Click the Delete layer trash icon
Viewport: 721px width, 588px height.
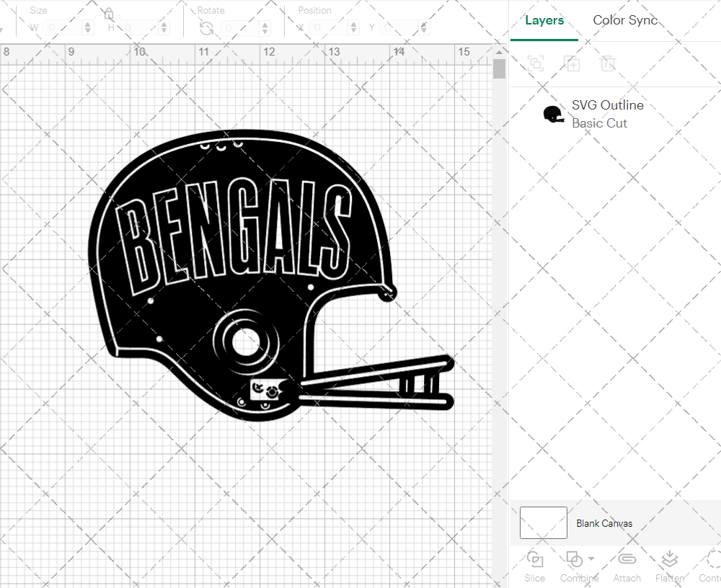pos(608,63)
